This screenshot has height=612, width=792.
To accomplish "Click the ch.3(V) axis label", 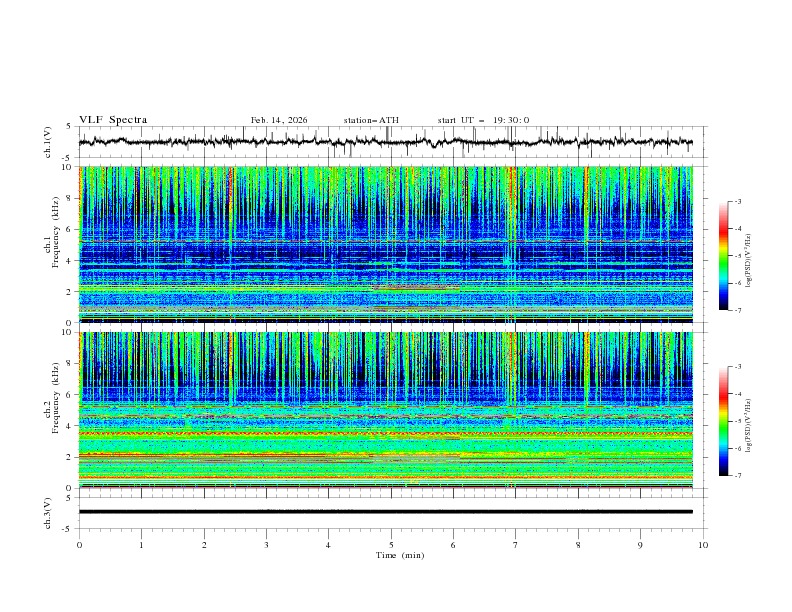I will point(48,511).
